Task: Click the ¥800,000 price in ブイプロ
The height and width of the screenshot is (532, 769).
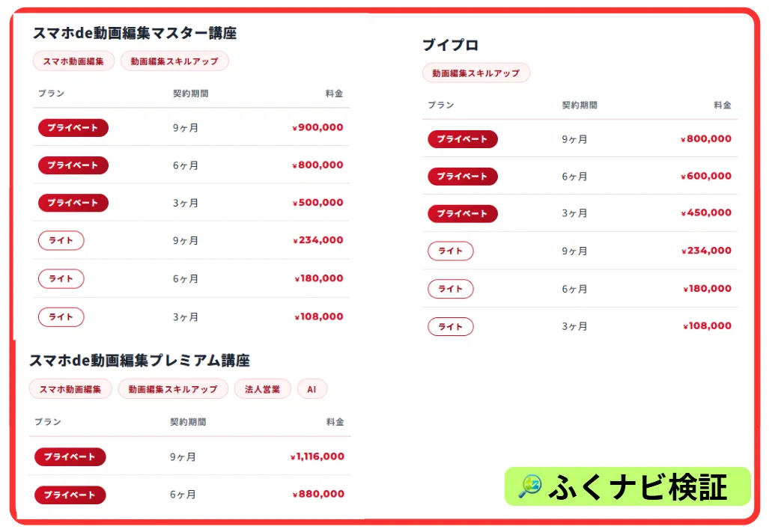Action: 706,138
